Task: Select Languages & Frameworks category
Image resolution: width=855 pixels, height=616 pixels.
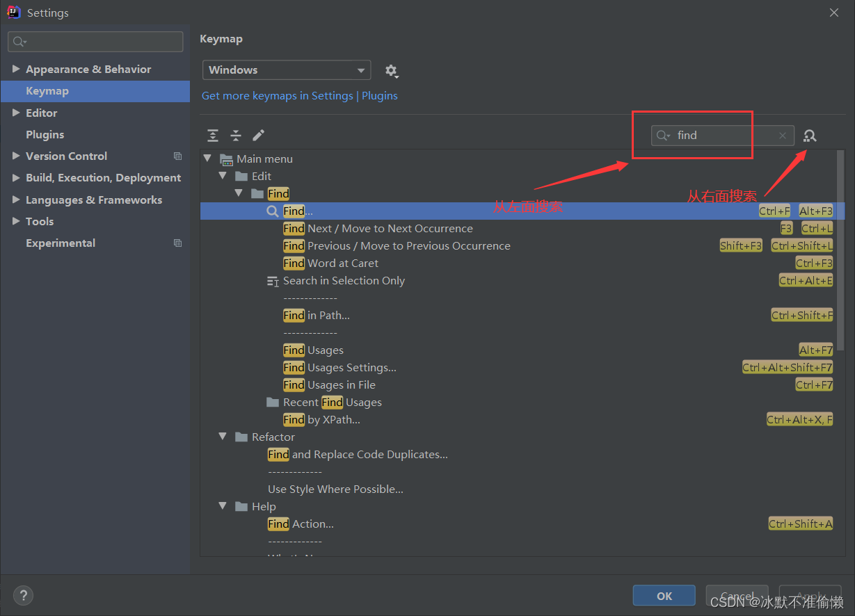Action: 94,200
